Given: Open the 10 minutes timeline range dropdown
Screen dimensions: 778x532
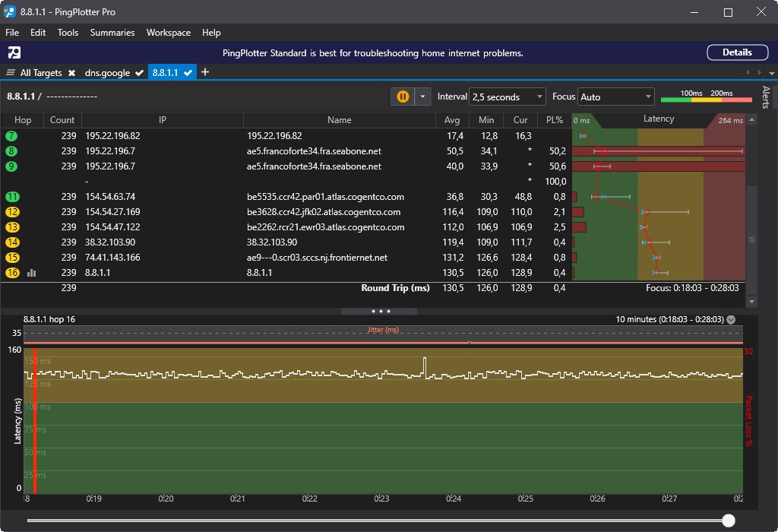Looking at the screenshot, I should pyautogui.click(x=731, y=320).
